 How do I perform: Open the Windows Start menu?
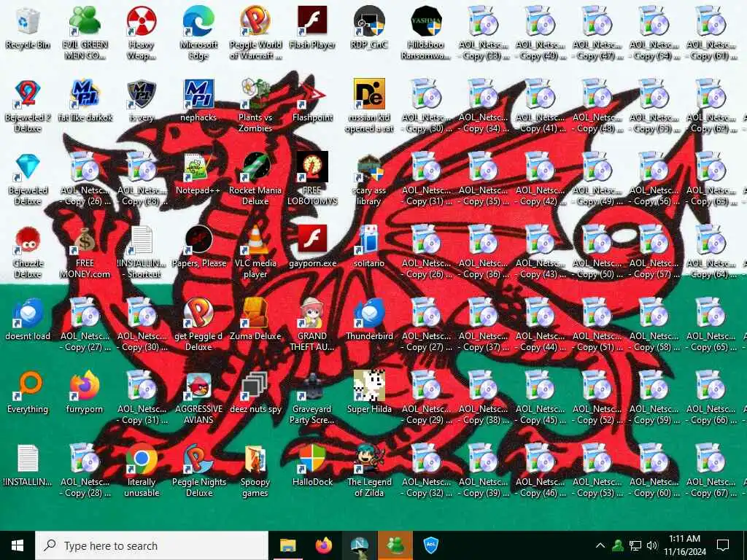pos(18,545)
